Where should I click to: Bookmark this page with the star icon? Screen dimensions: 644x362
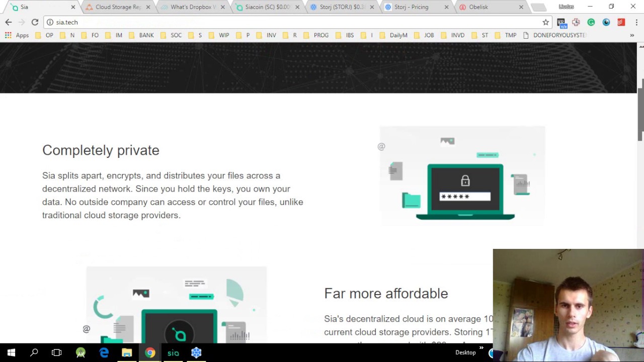point(545,22)
